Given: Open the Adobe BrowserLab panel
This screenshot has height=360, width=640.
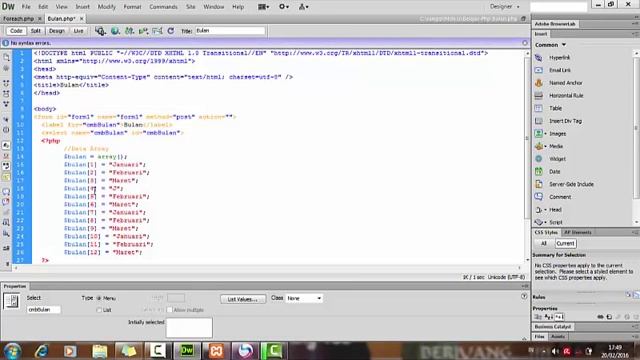Looking at the screenshot, I should pyautogui.click(x=555, y=24).
